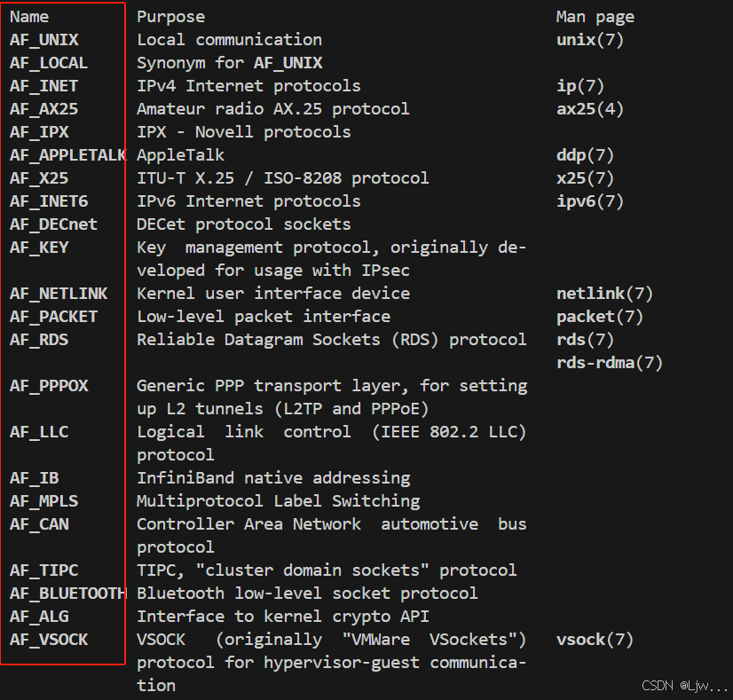The width and height of the screenshot is (733, 700).
Task: Select the x25(7) man page reference
Action: pyautogui.click(x=586, y=178)
